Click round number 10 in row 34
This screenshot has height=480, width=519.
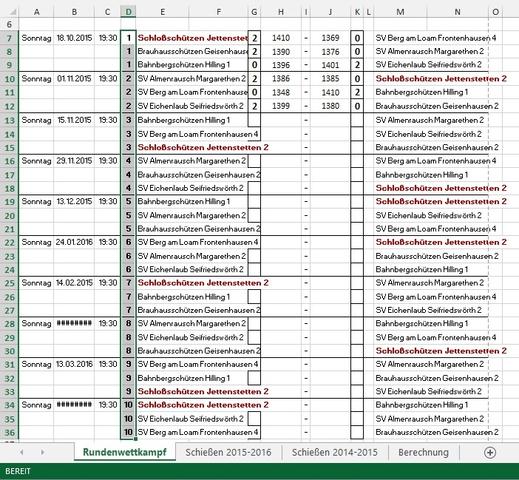[x=128, y=405]
